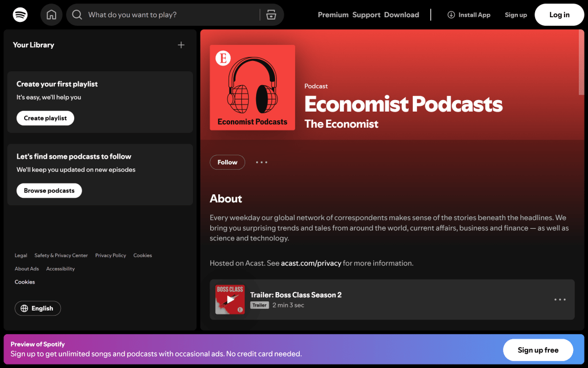The height and width of the screenshot is (368, 588).
Task: Go to Home via house icon
Action: [51, 15]
